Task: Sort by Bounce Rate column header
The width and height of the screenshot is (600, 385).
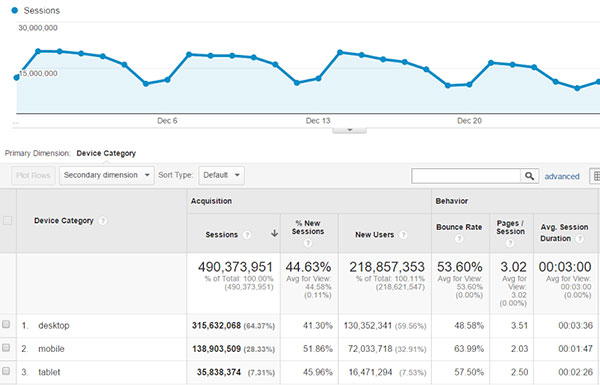Action: (459, 227)
